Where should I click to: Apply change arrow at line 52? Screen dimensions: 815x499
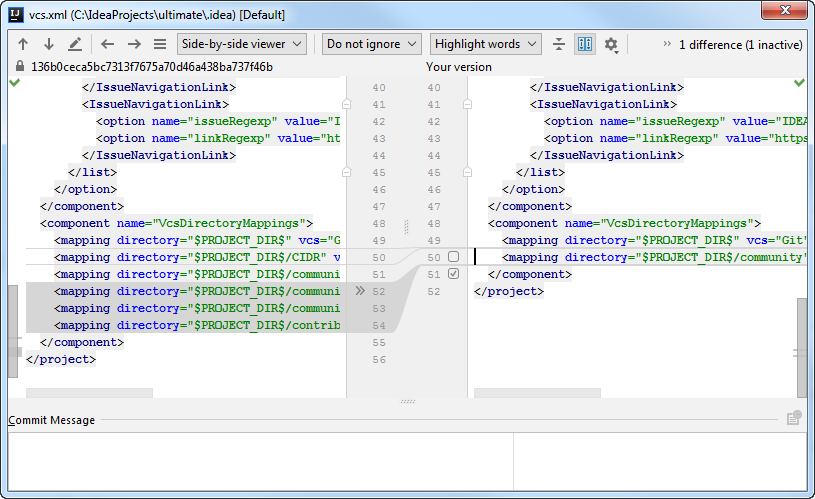point(360,291)
